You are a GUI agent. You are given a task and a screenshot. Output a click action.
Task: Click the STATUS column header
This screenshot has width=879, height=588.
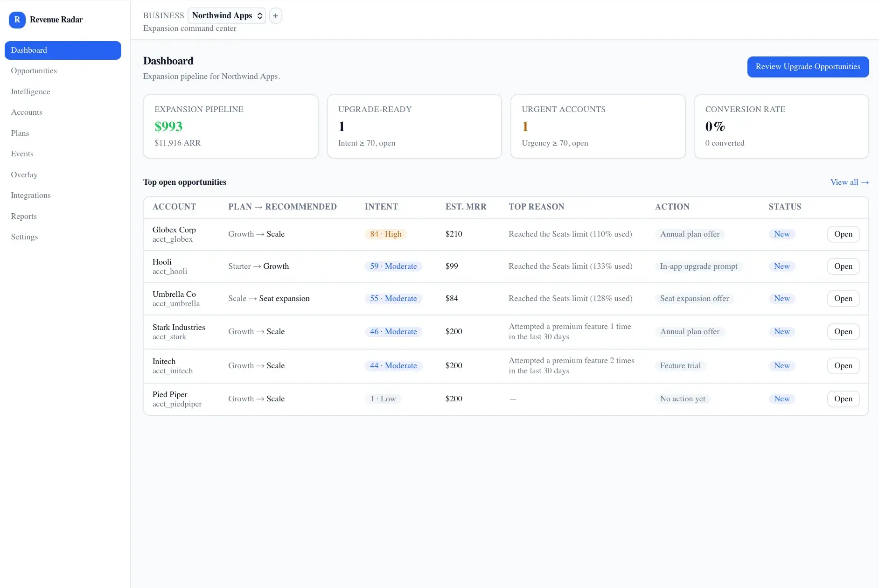click(785, 207)
